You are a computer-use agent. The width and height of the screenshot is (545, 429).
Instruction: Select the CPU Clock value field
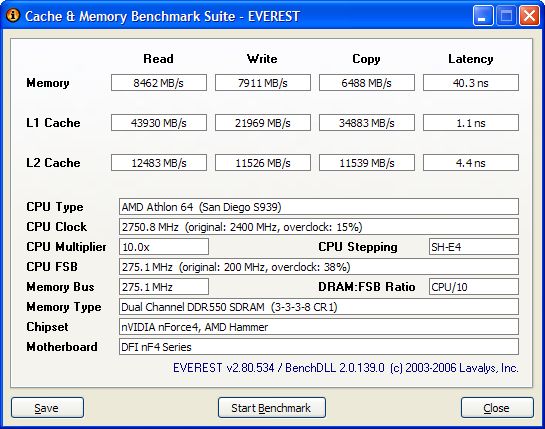(319, 227)
